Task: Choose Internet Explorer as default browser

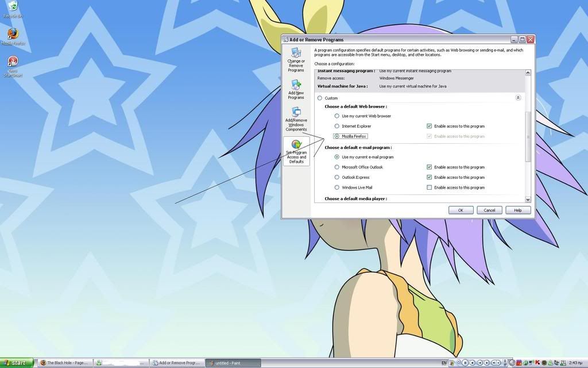Action: pyautogui.click(x=337, y=126)
